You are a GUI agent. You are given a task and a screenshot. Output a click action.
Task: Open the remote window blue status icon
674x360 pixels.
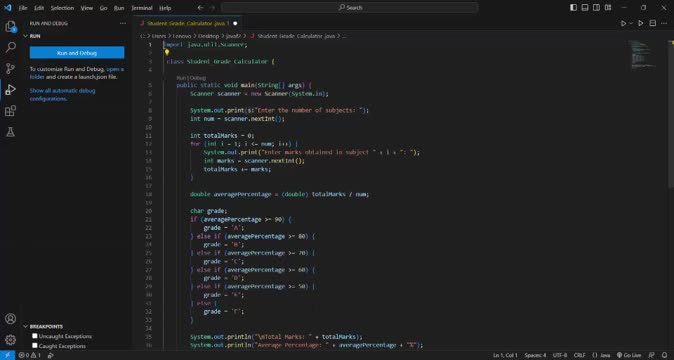pos(7,355)
